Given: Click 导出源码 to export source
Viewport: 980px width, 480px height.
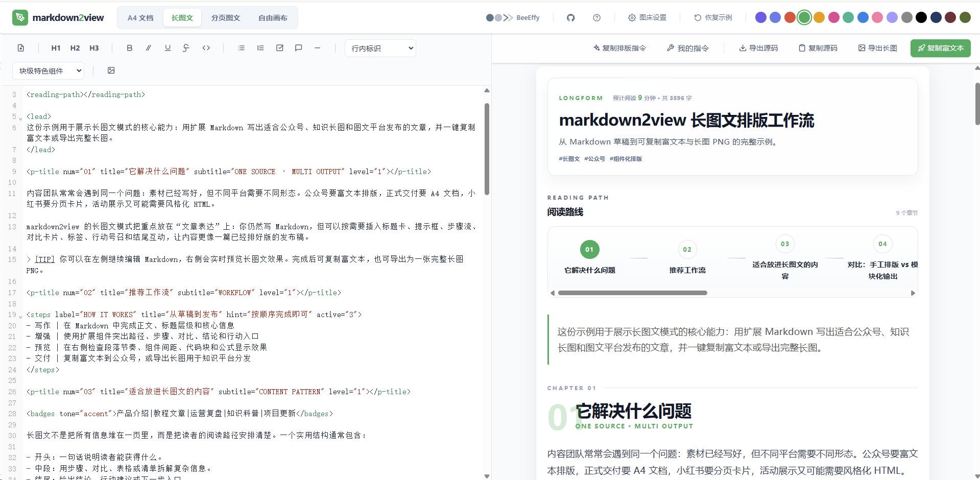Looking at the screenshot, I should click(x=758, y=48).
